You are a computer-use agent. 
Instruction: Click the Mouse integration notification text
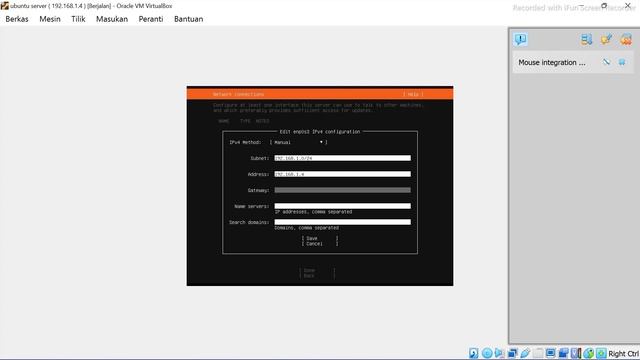552,62
